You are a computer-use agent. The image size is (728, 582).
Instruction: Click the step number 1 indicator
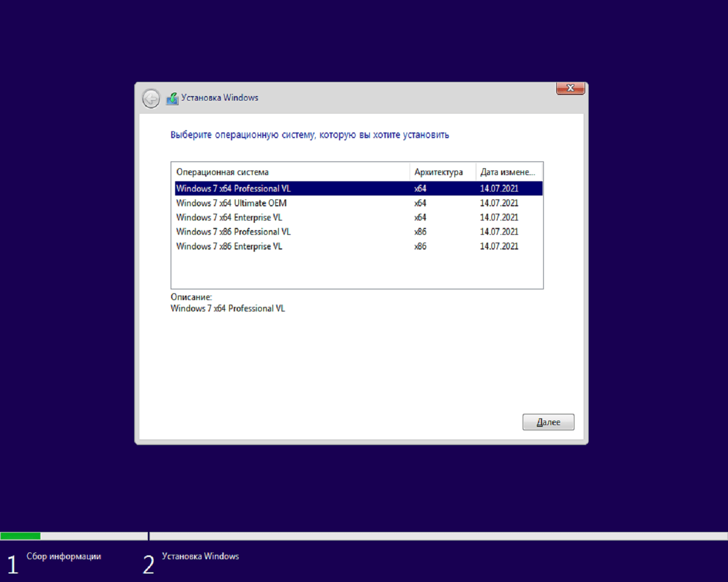point(12,563)
